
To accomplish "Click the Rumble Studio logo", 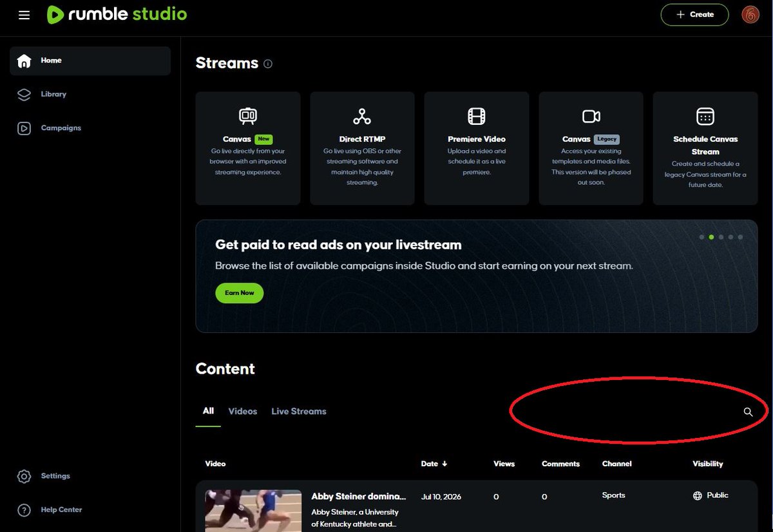I will pyautogui.click(x=117, y=14).
